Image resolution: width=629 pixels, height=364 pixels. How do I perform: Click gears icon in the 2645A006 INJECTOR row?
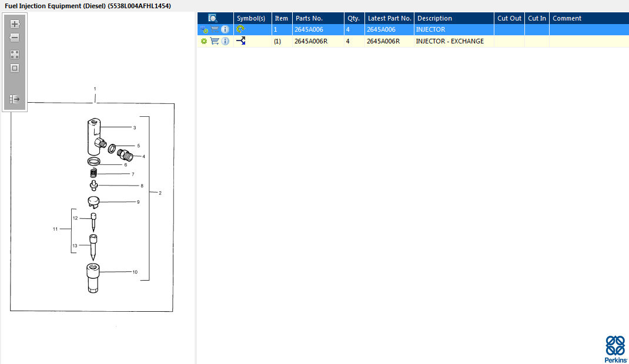click(x=204, y=29)
